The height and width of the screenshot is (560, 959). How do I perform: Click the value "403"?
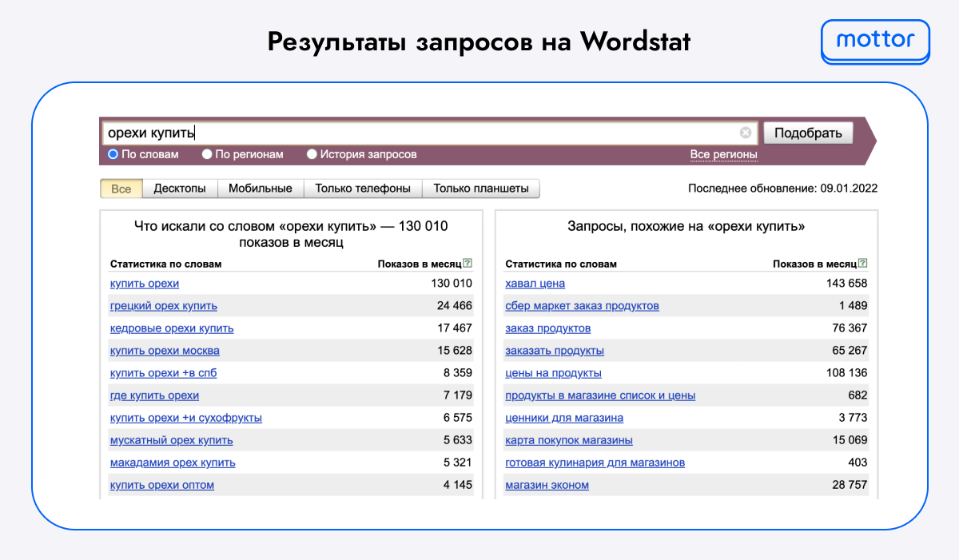[x=858, y=463]
